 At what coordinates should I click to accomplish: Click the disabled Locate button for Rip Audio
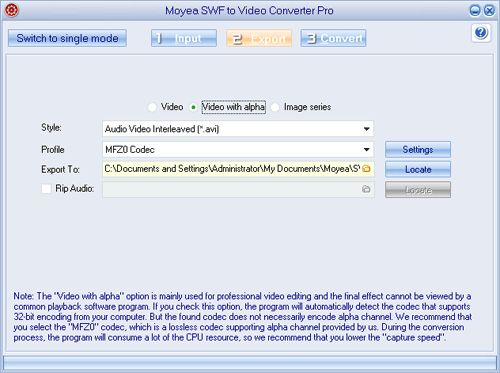coord(418,190)
